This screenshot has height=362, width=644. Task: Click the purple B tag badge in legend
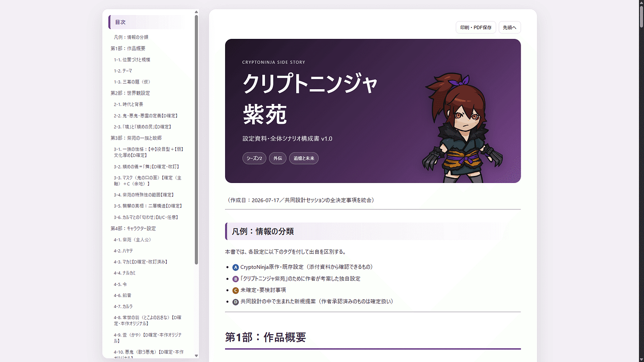(x=236, y=279)
